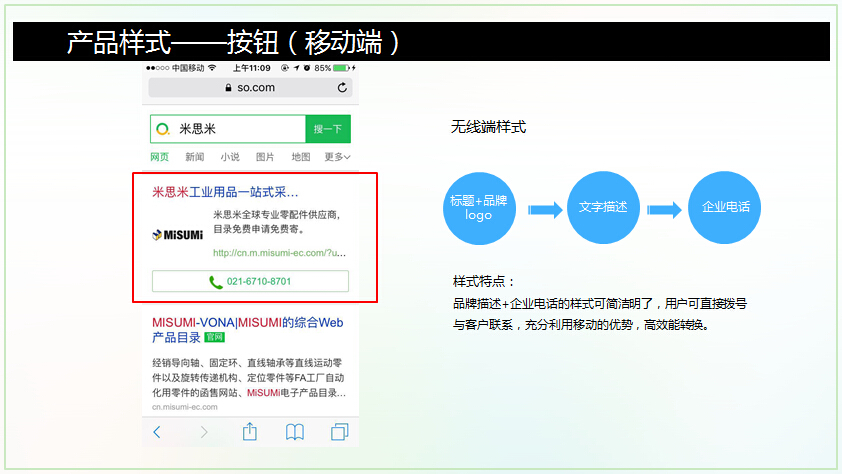
Task: Click the Safari forward arrow
Action: tap(204, 432)
